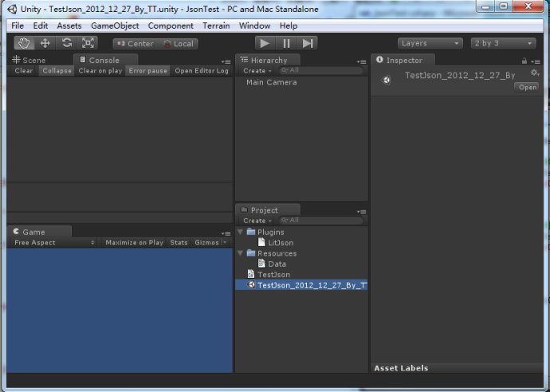550x392 pixels.
Task: Toggle Error pause option
Action: click(147, 71)
